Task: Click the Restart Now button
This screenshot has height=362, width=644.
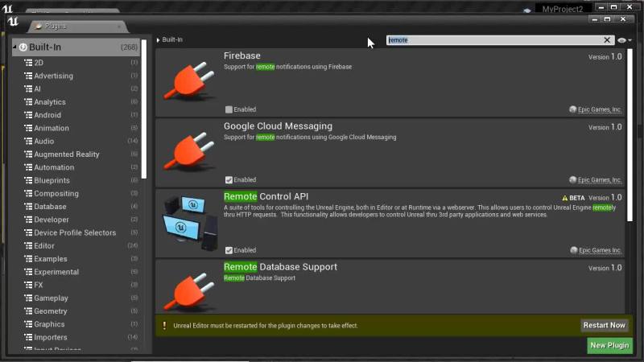Action: 605,326
